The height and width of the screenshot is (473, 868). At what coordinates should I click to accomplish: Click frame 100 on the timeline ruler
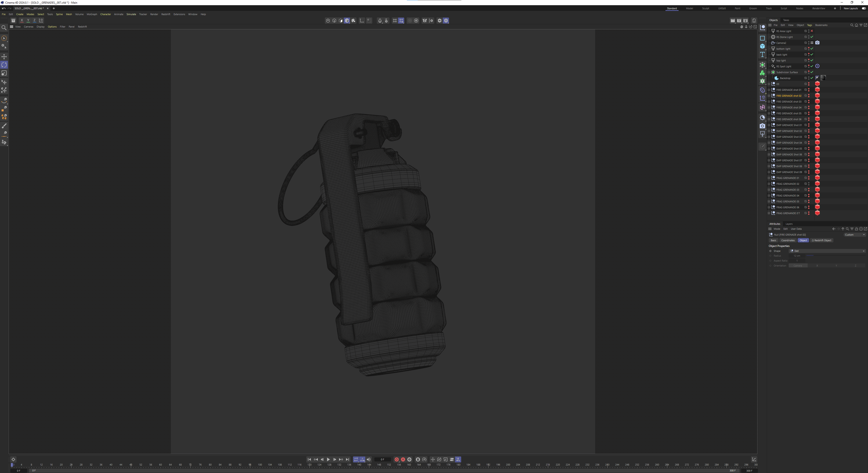pyautogui.click(x=260, y=465)
